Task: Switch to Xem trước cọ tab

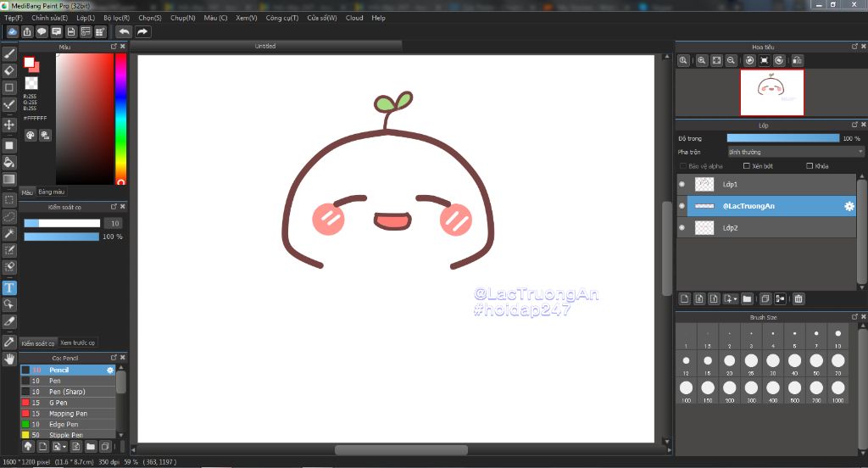Action: 77,343
